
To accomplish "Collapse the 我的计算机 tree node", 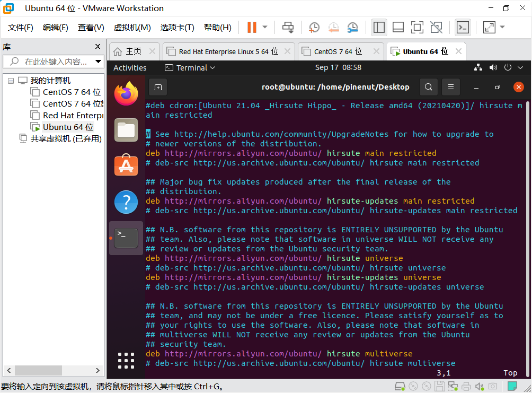I will pos(11,81).
